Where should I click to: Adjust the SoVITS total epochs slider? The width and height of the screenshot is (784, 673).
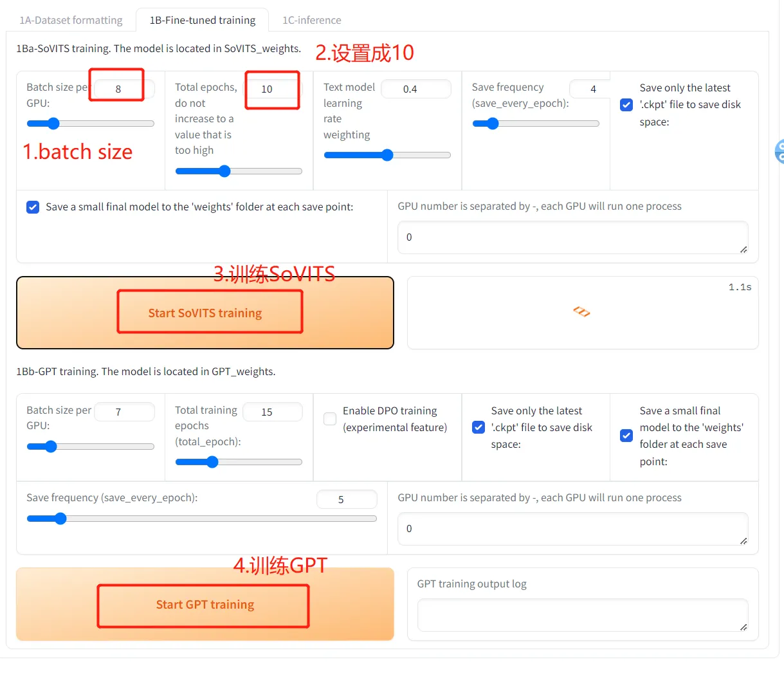point(239,171)
